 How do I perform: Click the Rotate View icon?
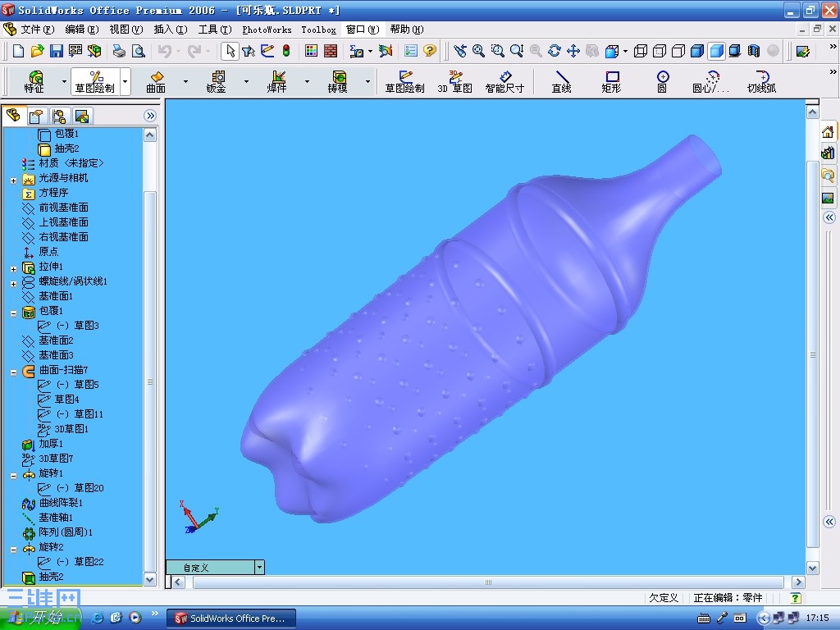click(x=555, y=51)
